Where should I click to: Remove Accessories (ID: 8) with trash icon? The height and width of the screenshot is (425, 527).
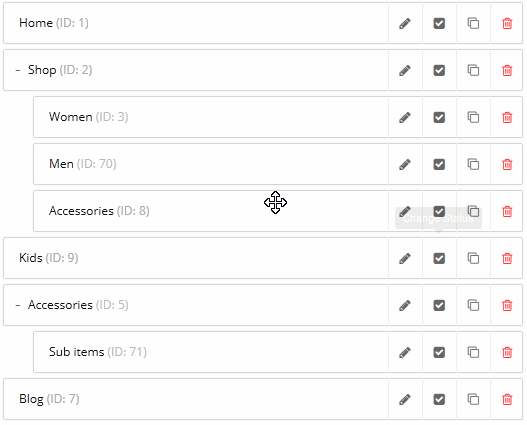(x=507, y=211)
